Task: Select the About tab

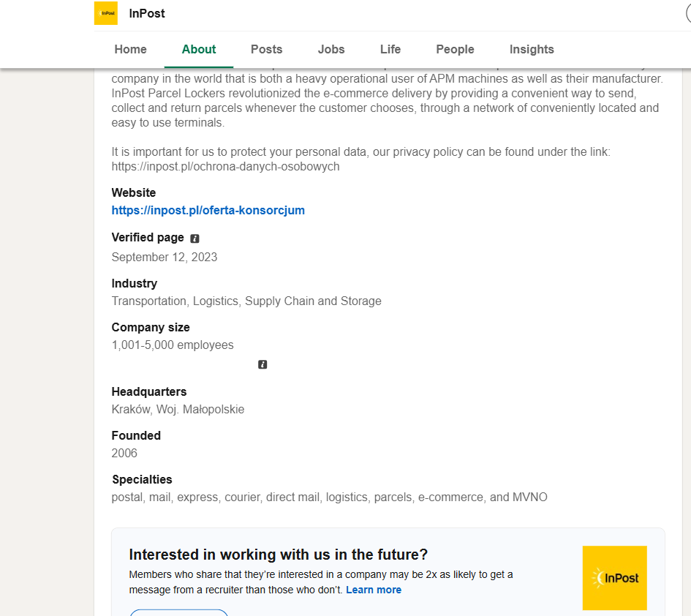Action: tap(199, 50)
